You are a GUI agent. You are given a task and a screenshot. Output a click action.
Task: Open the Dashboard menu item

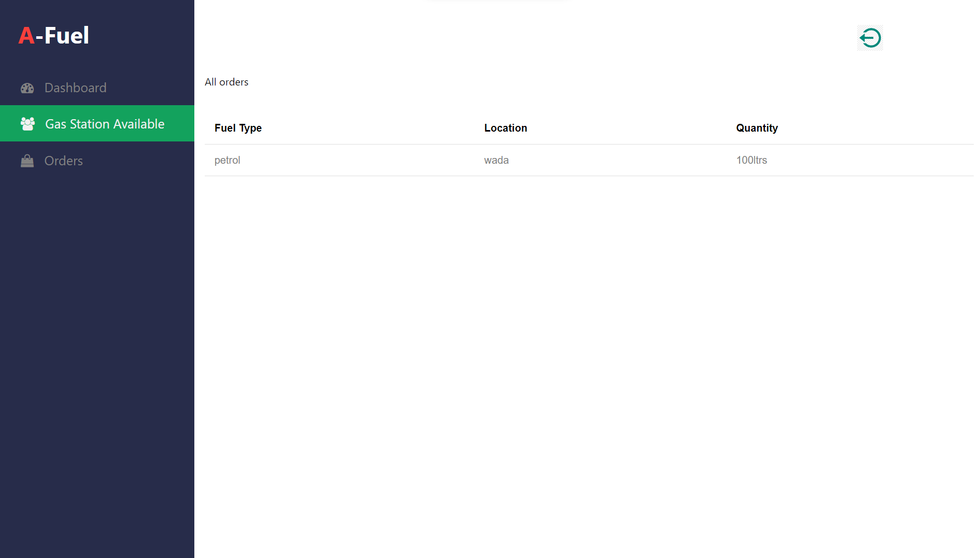pyautogui.click(x=75, y=88)
